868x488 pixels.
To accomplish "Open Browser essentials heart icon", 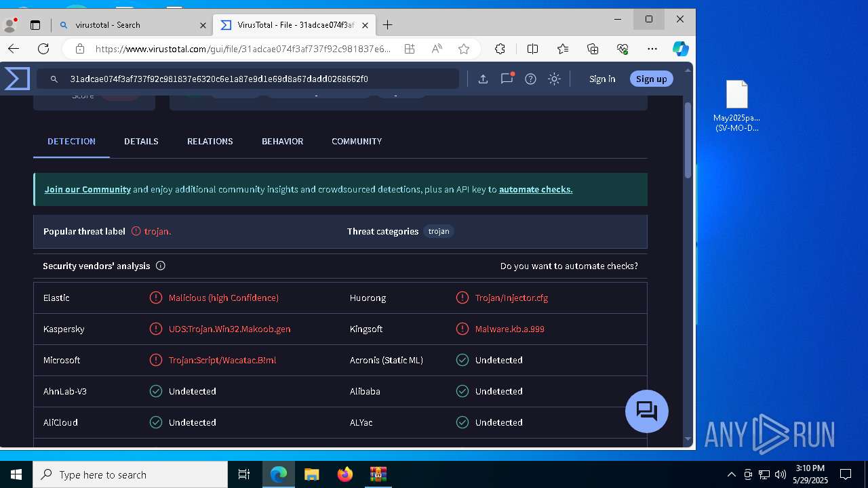I will click(x=623, y=49).
